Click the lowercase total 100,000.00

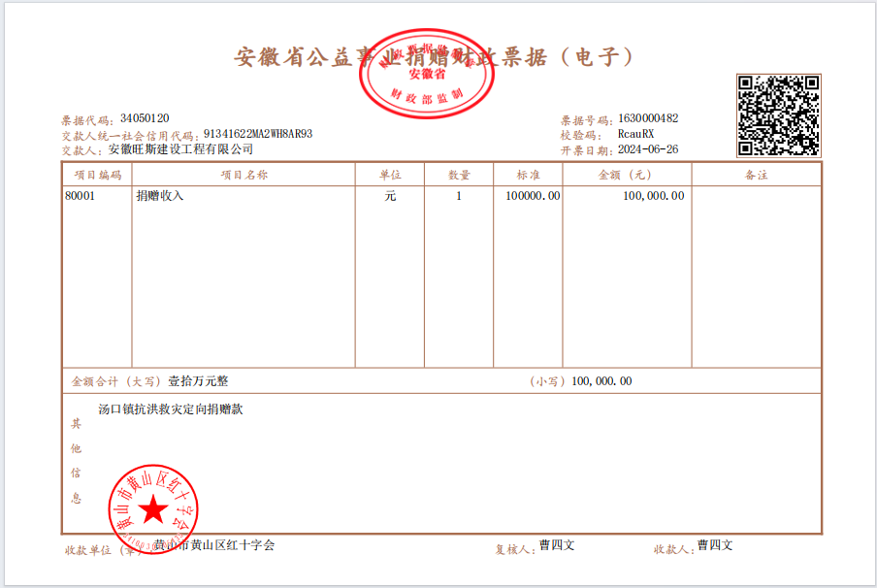[x=601, y=381]
